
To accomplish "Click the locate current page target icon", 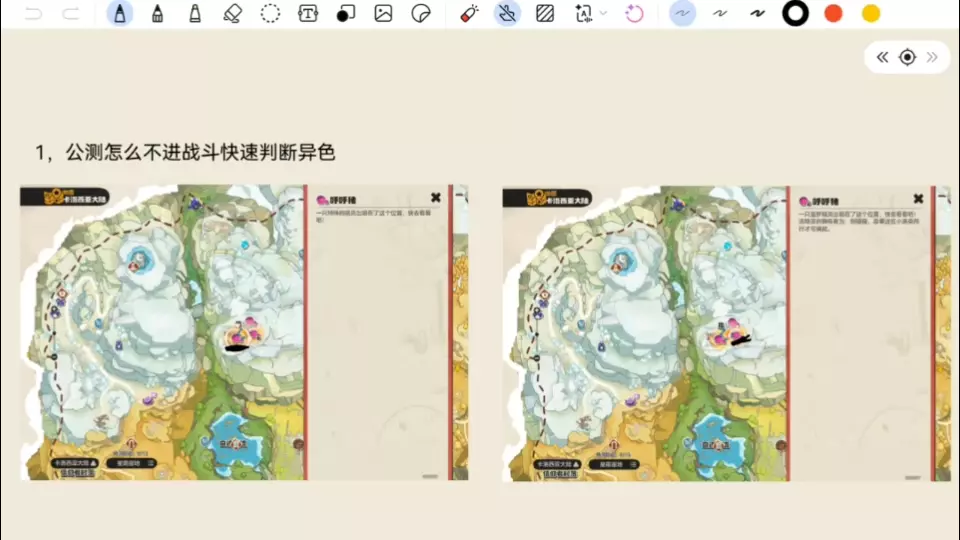I will [907, 57].
